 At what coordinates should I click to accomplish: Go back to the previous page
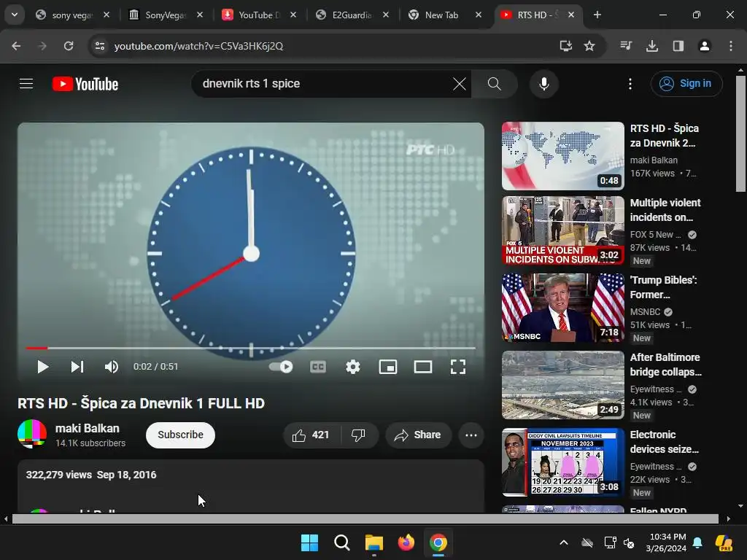[x=16, y=46]
